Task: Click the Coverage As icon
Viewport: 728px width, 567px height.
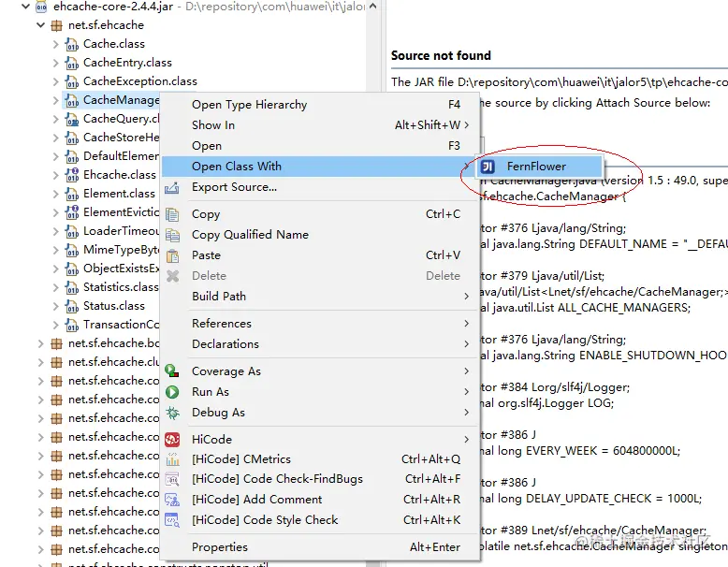Action: point(172,371)
